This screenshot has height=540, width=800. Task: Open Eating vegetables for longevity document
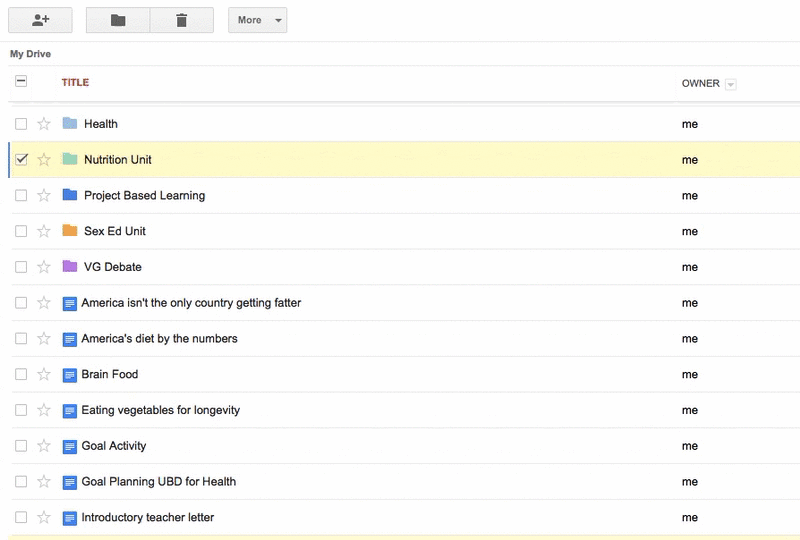click(161, 410)
